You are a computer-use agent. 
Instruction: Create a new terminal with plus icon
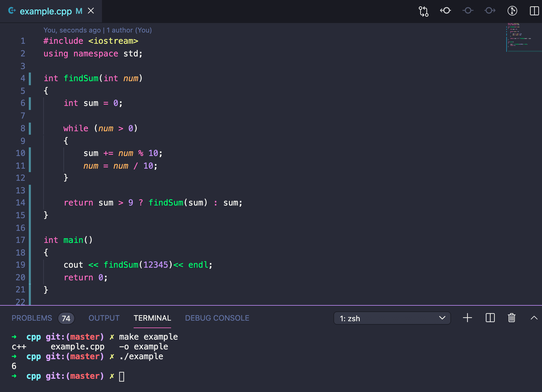[x=467, y=318]
